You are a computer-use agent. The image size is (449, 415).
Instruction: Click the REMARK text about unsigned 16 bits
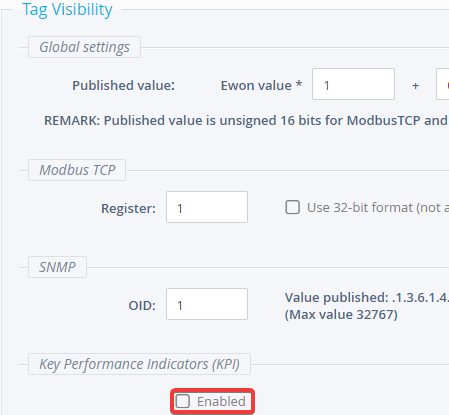click(x=246, y=121)
